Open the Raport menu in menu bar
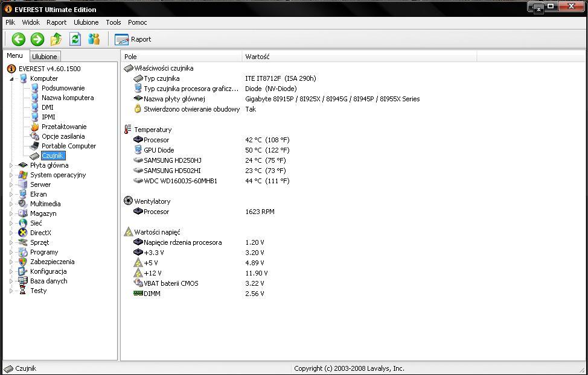This screenshot has height=375, width=588. [57, 22]
